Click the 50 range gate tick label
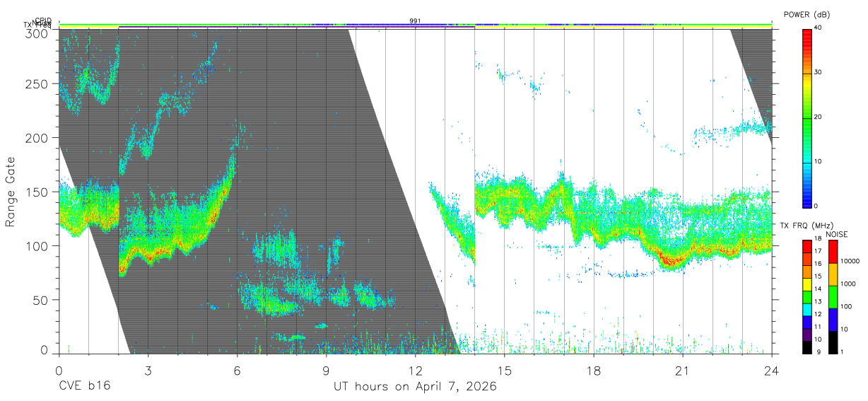Screen dimensions: 868x401 40,300
